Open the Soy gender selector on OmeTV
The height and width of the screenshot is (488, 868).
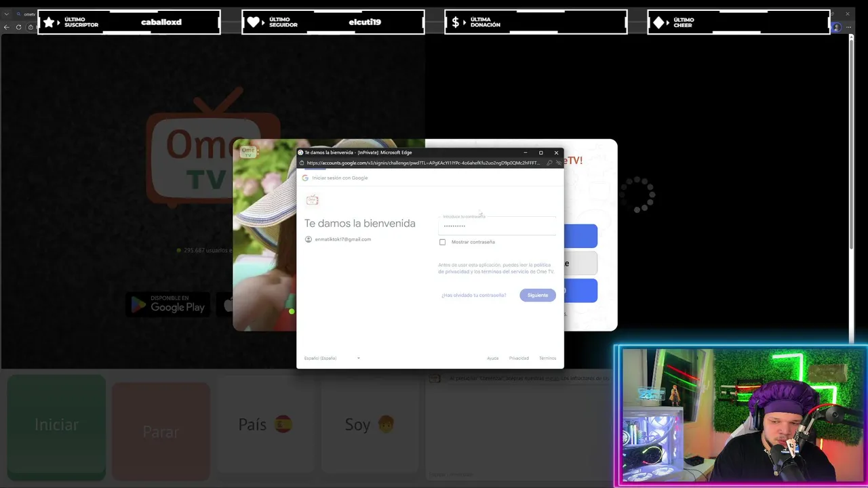point(370,425)
